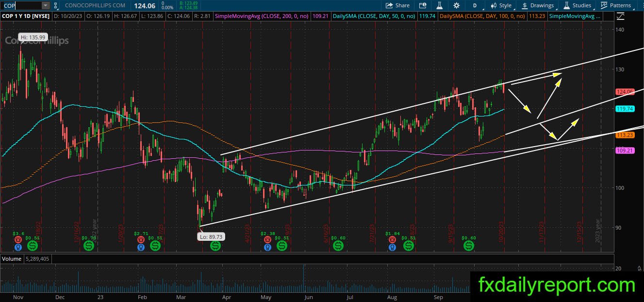Click the O: 126.19 open value

(x=98, y=16)
